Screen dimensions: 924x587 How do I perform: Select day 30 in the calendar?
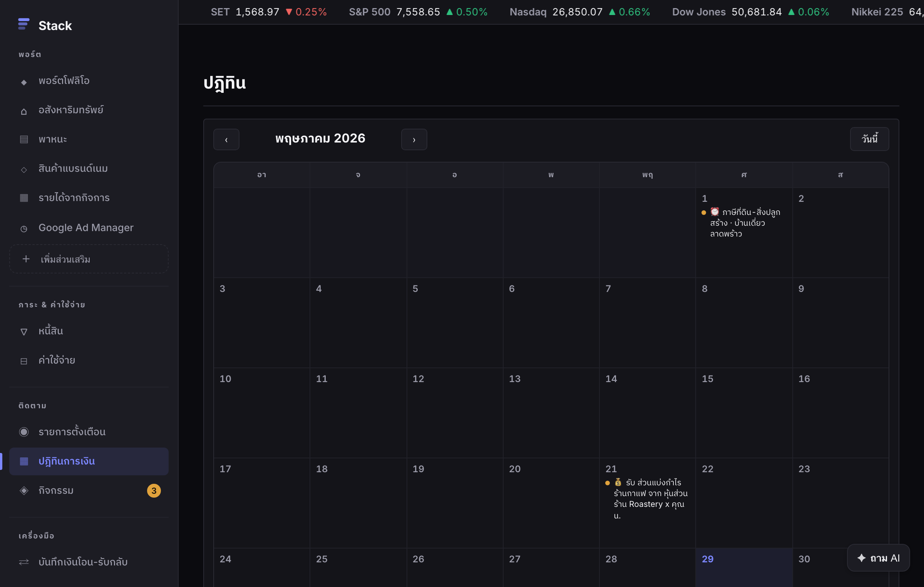(841, 567)
